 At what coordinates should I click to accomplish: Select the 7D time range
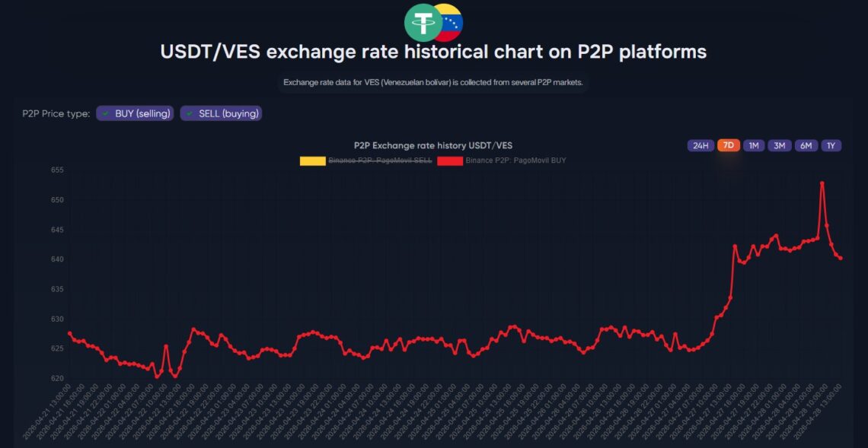[x=729, y=145]
